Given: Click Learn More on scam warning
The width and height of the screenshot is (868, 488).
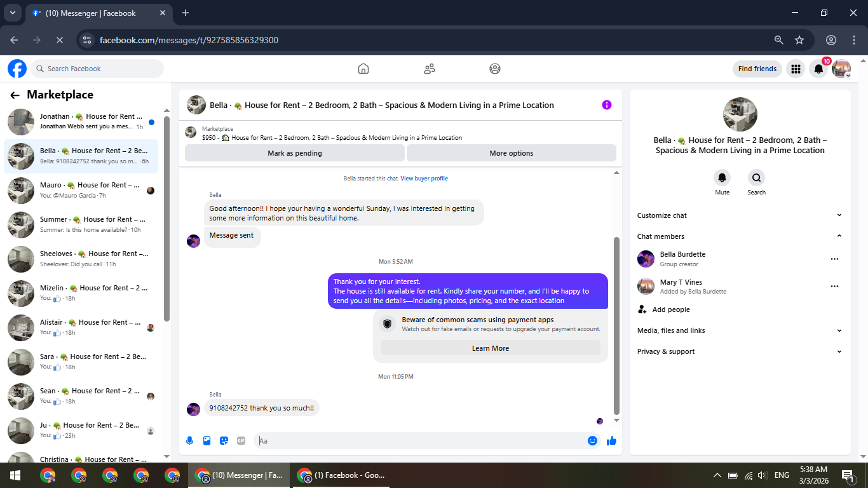Looking at the screenshot, I should coord(491,348).
